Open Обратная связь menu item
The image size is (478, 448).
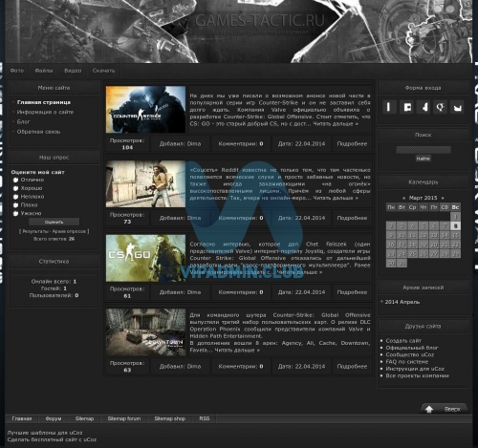[38, 132]
